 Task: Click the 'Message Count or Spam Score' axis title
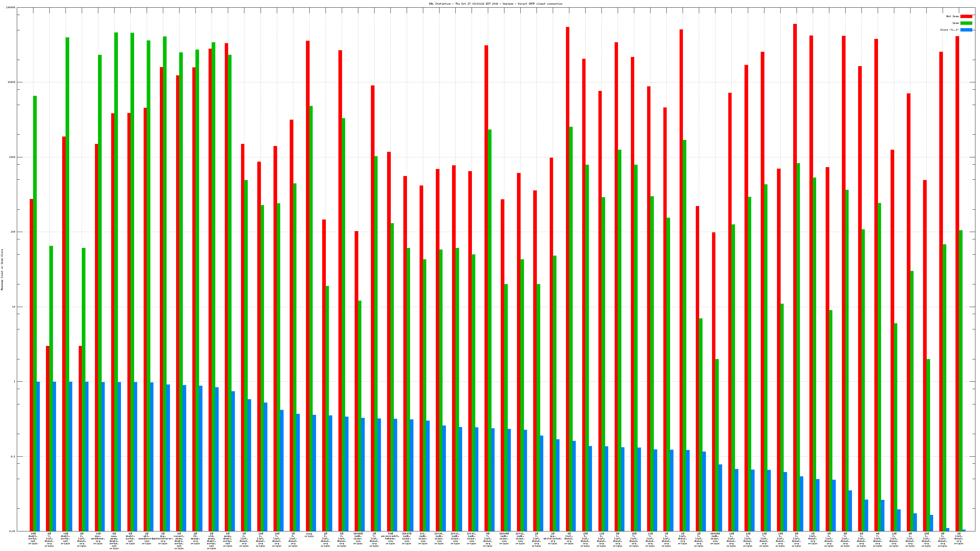point(2,270)
